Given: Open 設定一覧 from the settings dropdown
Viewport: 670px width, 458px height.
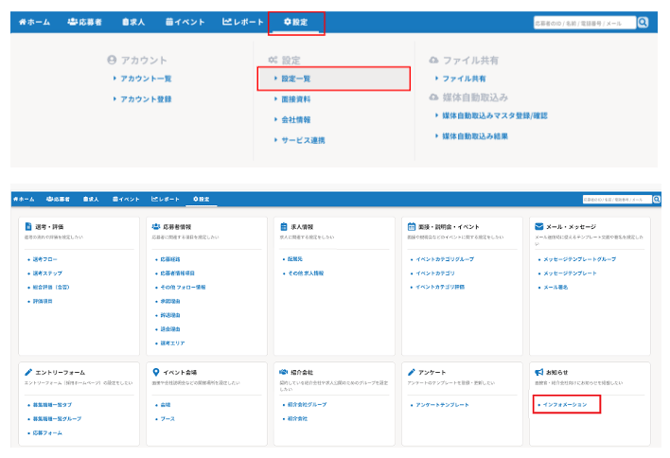Looking at the screenshot, I should tap(302, 78).
